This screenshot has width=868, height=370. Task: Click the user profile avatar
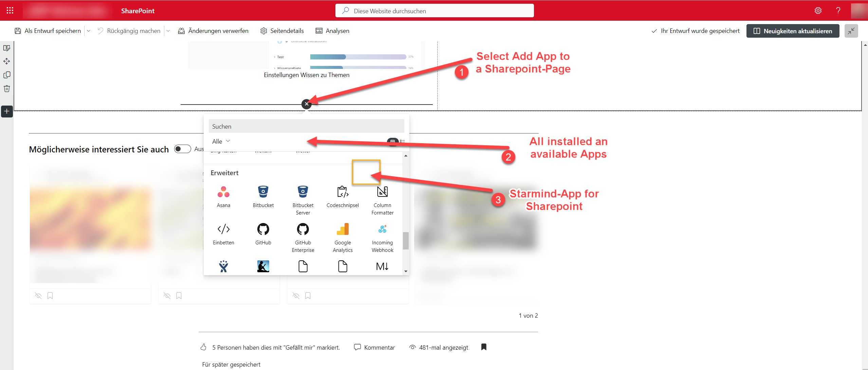[859, 11]
